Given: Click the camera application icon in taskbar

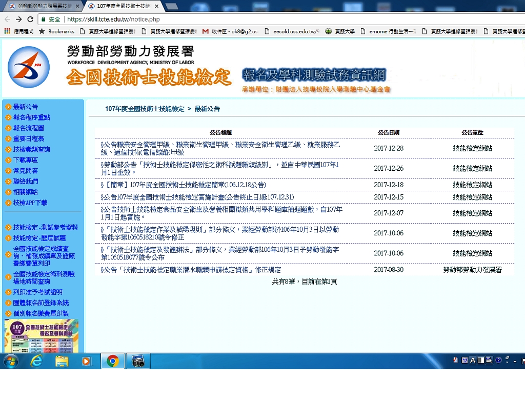Looking at the screenshot, I should pos(137,361).
